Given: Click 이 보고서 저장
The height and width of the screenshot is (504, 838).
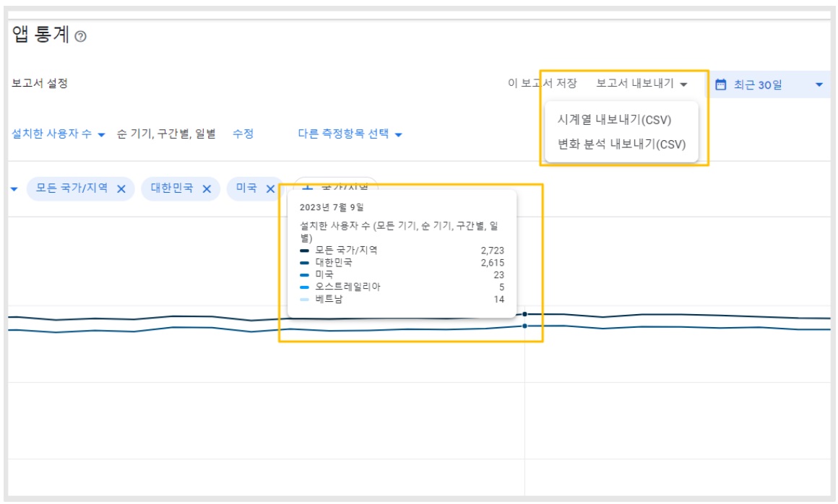Looking at the screenshot, I should (x=542, y=83).
